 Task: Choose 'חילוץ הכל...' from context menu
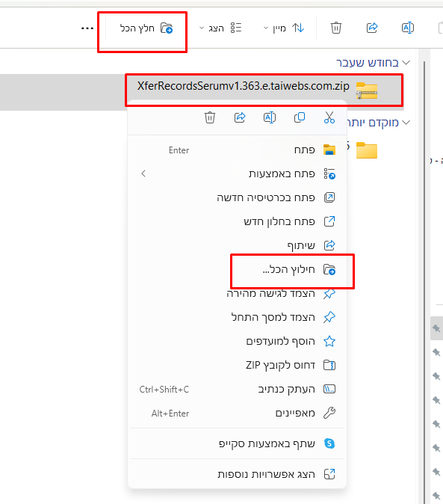(238, 269)
